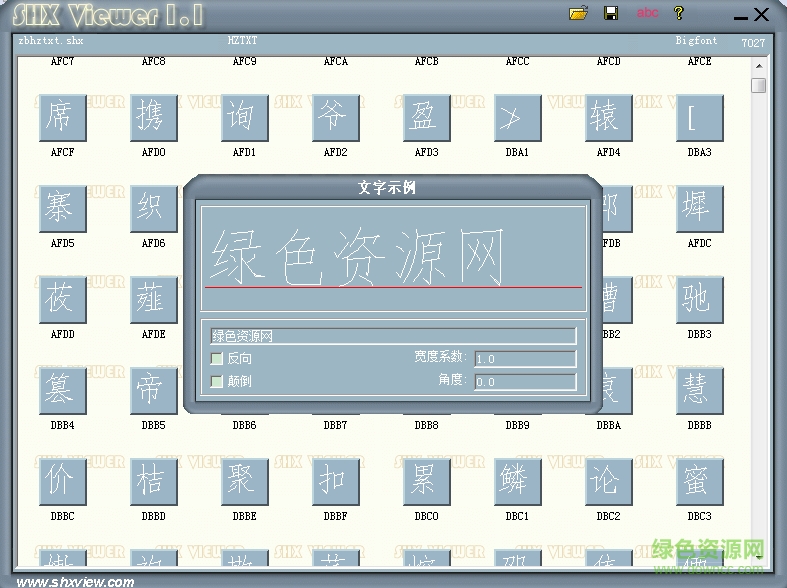The width and height of the screenshot is (787, 588).
Task: Select glyph tile labeled DBA3
Action: click(700, 118)
